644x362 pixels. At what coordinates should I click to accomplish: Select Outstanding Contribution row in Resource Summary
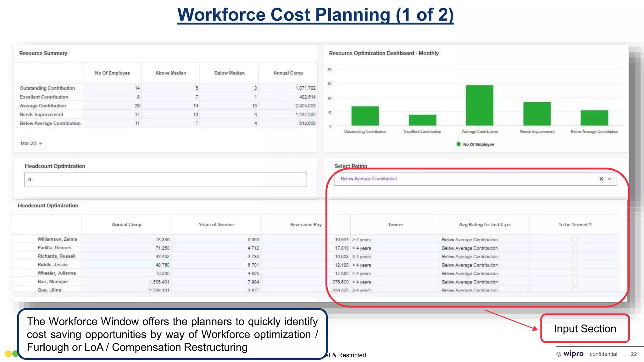tap(165, 88)
